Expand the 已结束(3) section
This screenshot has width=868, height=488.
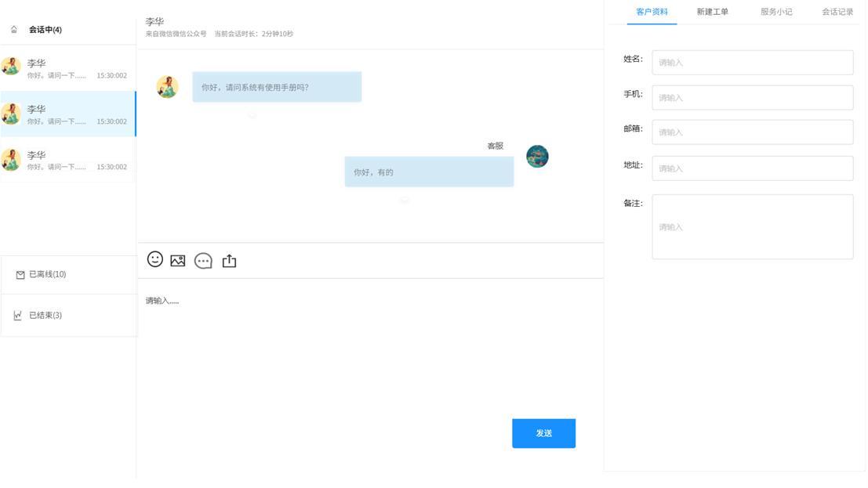45,316
